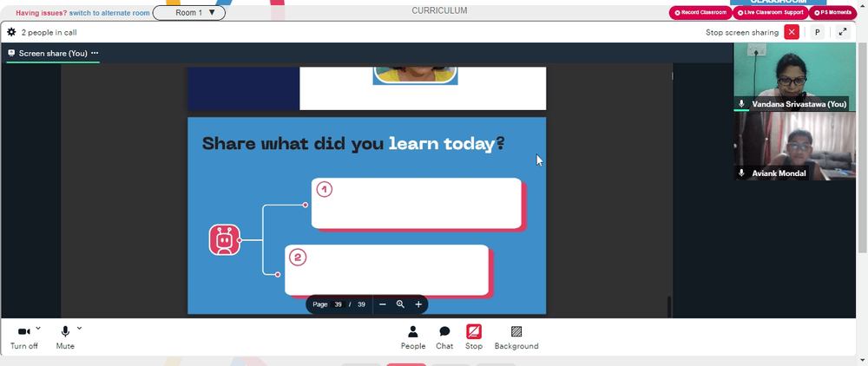The image size is (868, 366).
Task: Click answer box number 2 on slide
Action: (386, 270)
